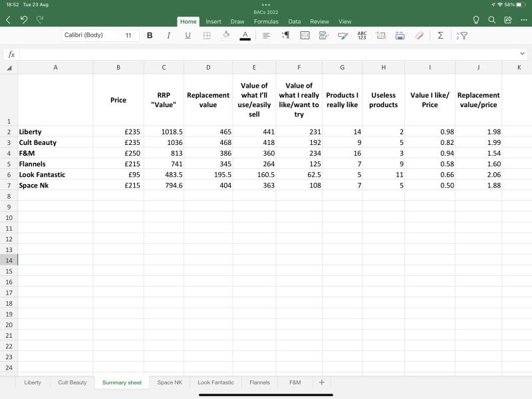Image resolution: width=532 pixels, height=399 pixels.
Task: Toggle italic formatting
Action: point(168,35)
